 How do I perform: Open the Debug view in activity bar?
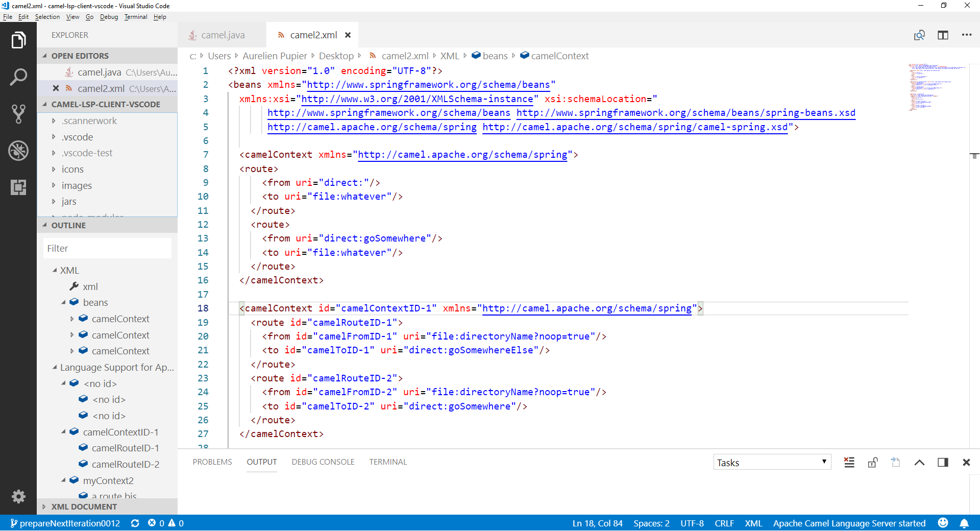[x=18, y=151]
